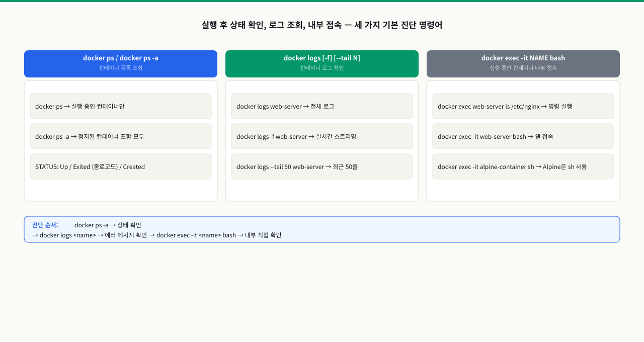Select row 'docker logs -f web-server → 실시간 스트리밍'

pos(322,136)
